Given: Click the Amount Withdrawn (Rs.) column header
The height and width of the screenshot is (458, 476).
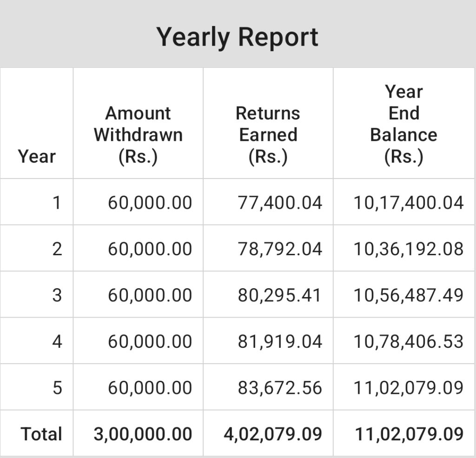Looking at the screenshot, I should 138,135.
